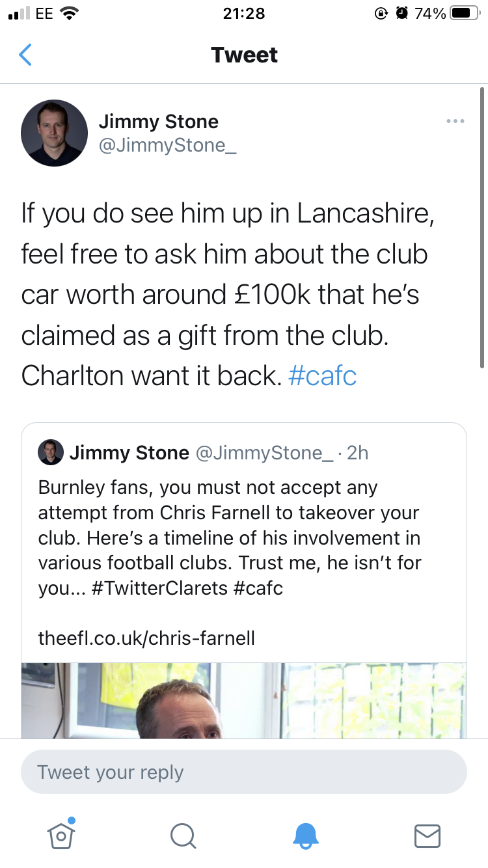Open theefl.co.uk/chris-farnell link
The height and width of the screenshot is (868, 488).
click(146, 638)
